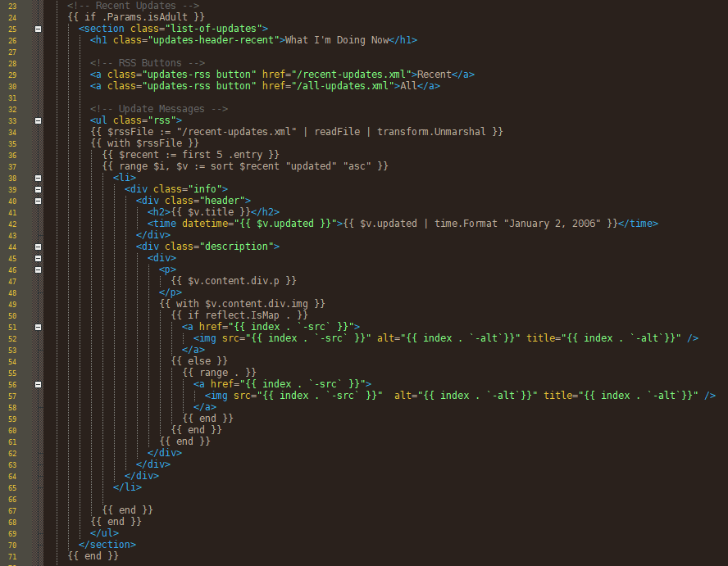Screen dimensions: 728x566
Task: Collapse the section fold marker on line 25
Action: pyautogui.click(x=38, y=28)
